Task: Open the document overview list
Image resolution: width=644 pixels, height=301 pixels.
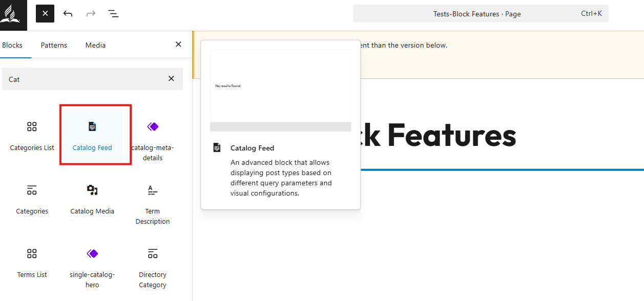Action: click(x=113, y=13)
